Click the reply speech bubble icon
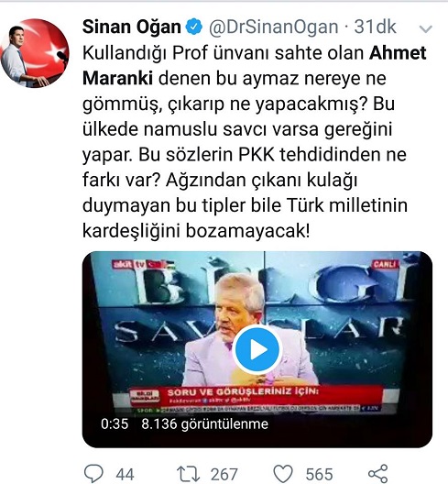This screenshot has width=448, height=484. point(93,473)
